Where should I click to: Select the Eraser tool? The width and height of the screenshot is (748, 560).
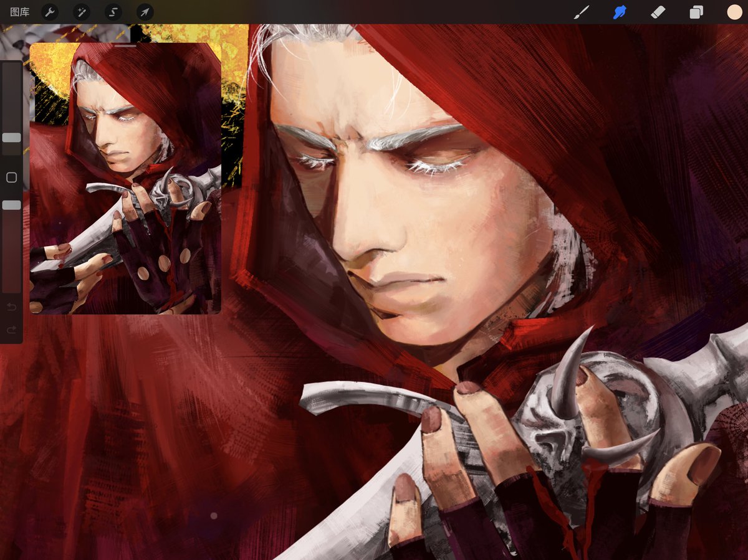point(658,12)
